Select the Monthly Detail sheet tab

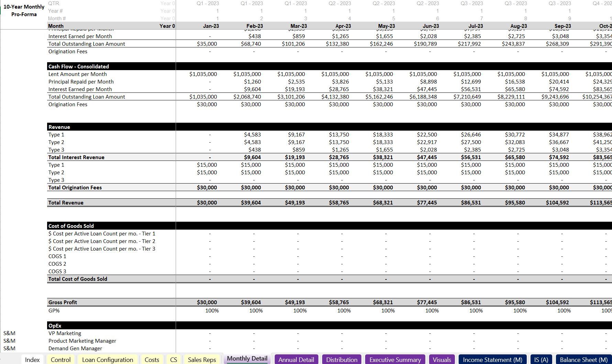[247, 359]
